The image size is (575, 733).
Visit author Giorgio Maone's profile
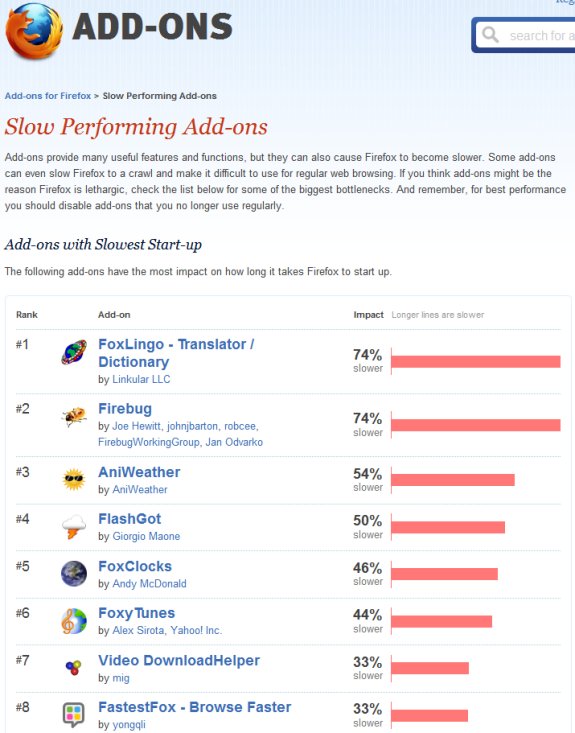point(146,536)
